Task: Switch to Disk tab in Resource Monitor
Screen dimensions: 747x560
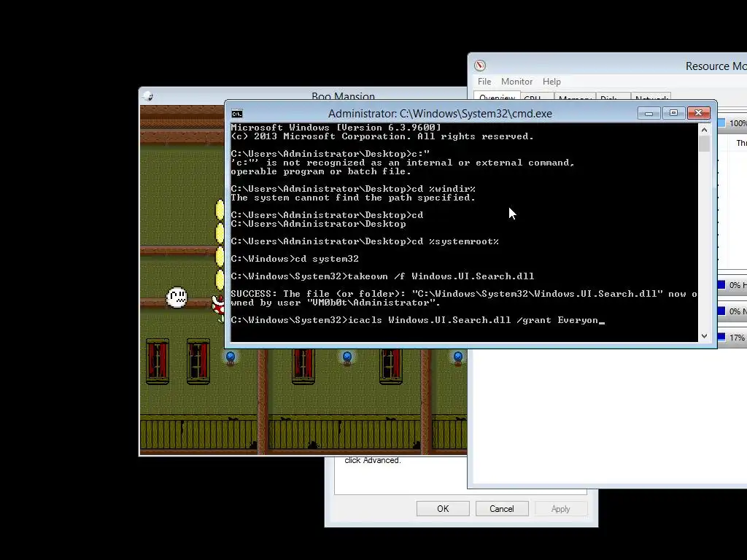Action: coord(613,97)
